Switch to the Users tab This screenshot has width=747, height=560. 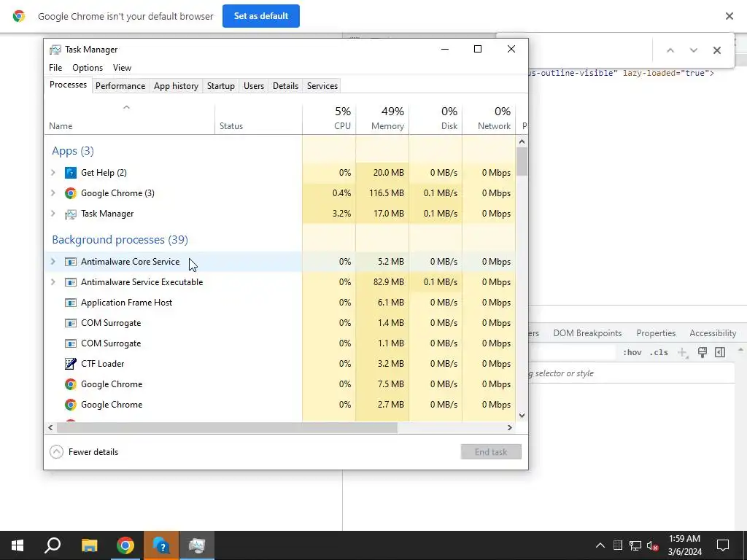253,86
